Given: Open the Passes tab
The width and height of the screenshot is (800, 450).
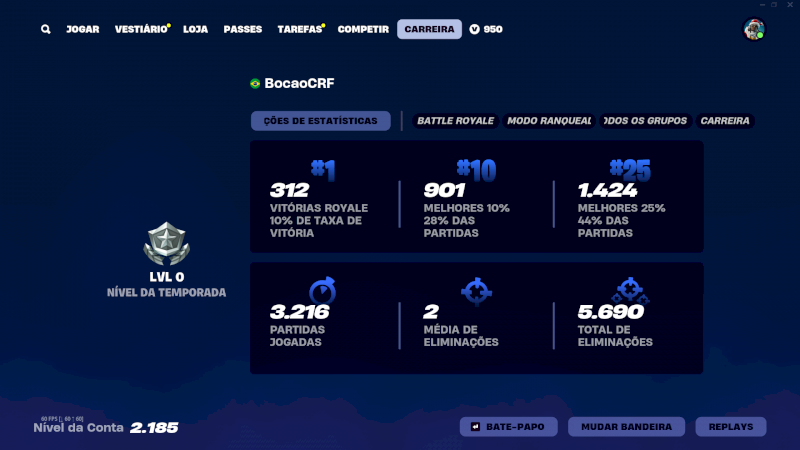Looking at the screenshot, I should pos(243,29).
